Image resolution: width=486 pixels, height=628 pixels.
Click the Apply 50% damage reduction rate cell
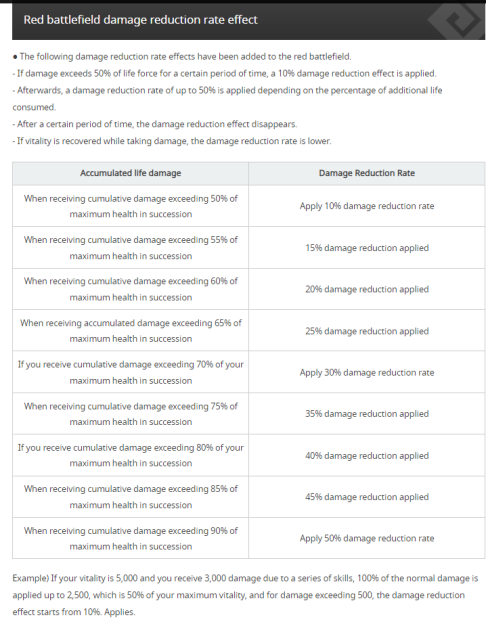[367, 538]
